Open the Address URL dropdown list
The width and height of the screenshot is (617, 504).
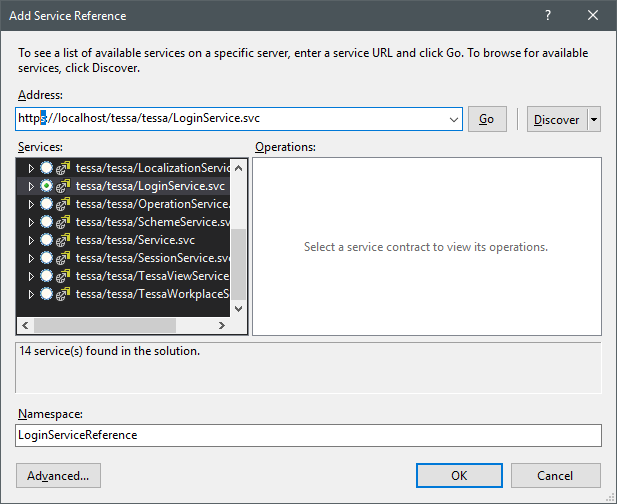(x=455, y=119)
